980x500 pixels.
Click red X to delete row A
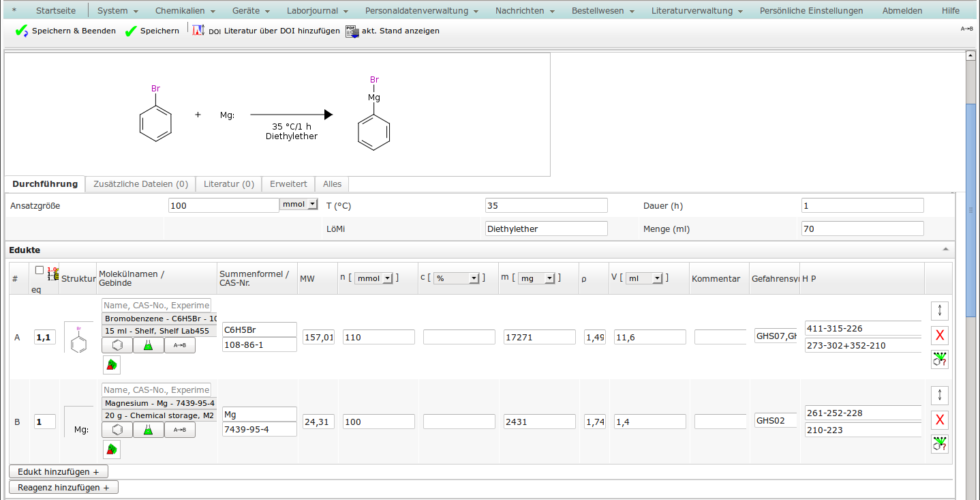coord(940,335)
